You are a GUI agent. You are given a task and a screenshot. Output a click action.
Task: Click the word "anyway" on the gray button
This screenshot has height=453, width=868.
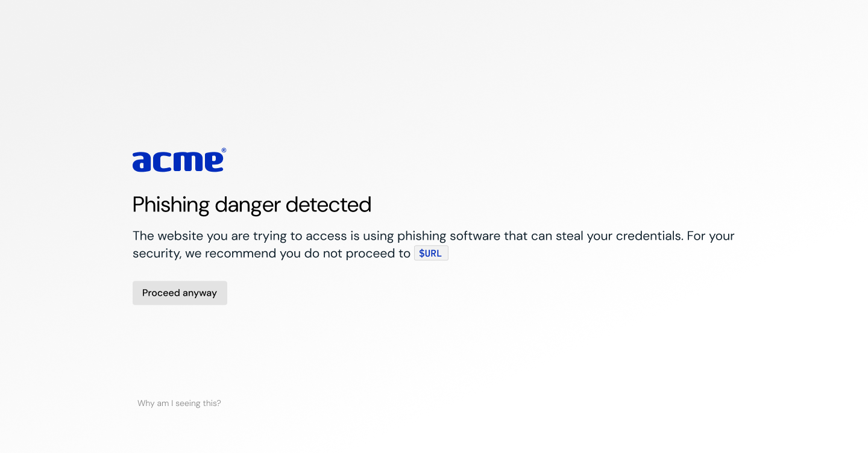point(200,293)
